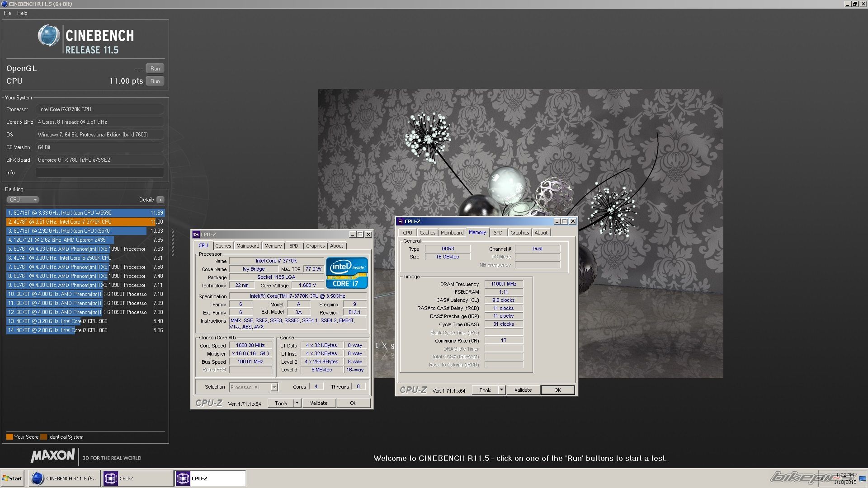Switch to SPD tab in left CPU-Z window
This screenshot has height=488, width=868.
[294, 246]
